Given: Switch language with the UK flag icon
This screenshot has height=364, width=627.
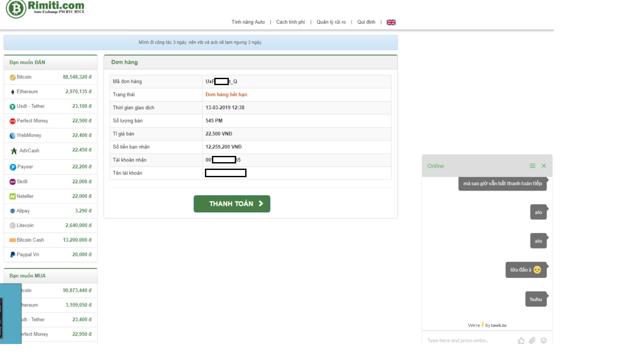Looking at the screenshot, I should click(x=391, y=22).
